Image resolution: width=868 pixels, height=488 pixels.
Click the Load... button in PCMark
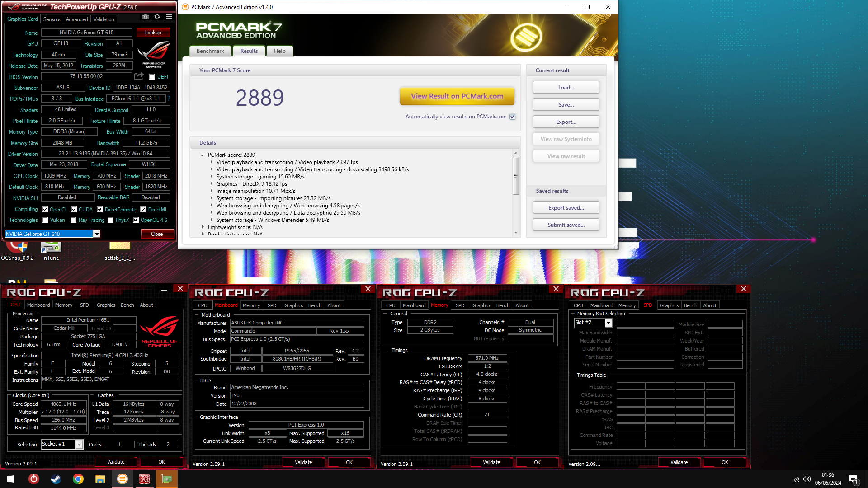(566, 88)
